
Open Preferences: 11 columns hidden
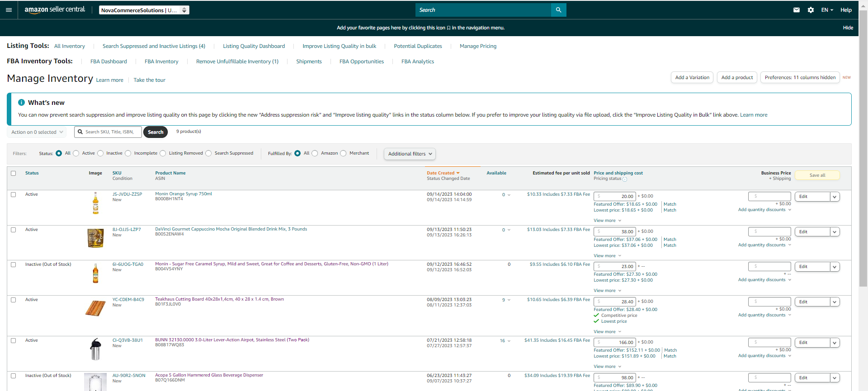click(x=800, y=77)
